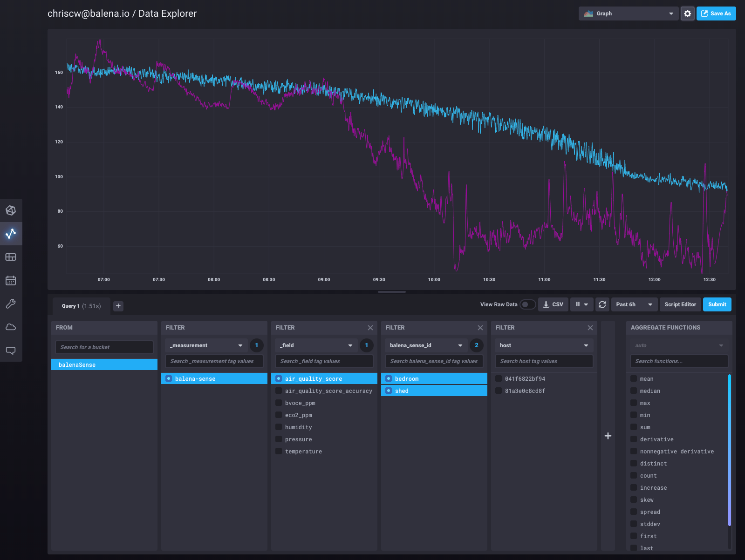Open the Dashboards sidebar icon
Image resolution: width=745 pixels, height=560 pixels.
(11, 257)
